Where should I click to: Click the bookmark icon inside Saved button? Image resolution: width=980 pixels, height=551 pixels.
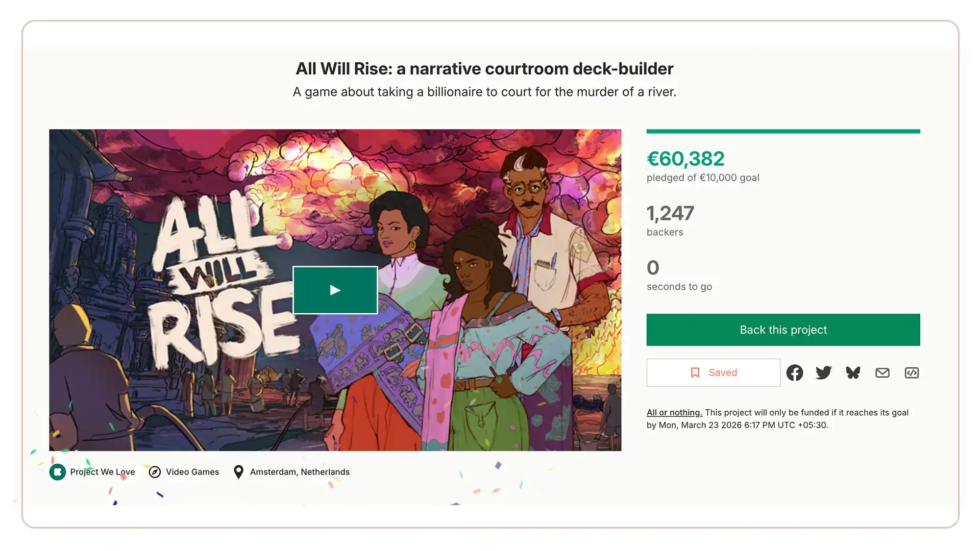tap(695, 372)
